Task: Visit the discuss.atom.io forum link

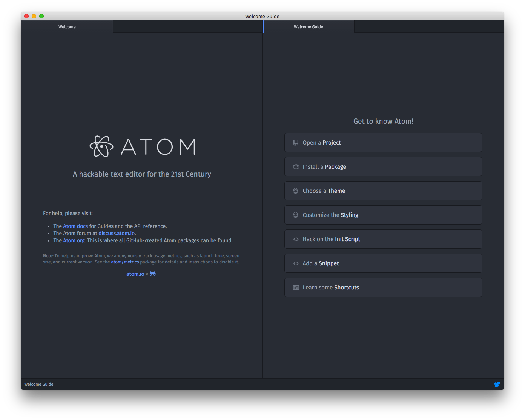Action: [117, 233]
